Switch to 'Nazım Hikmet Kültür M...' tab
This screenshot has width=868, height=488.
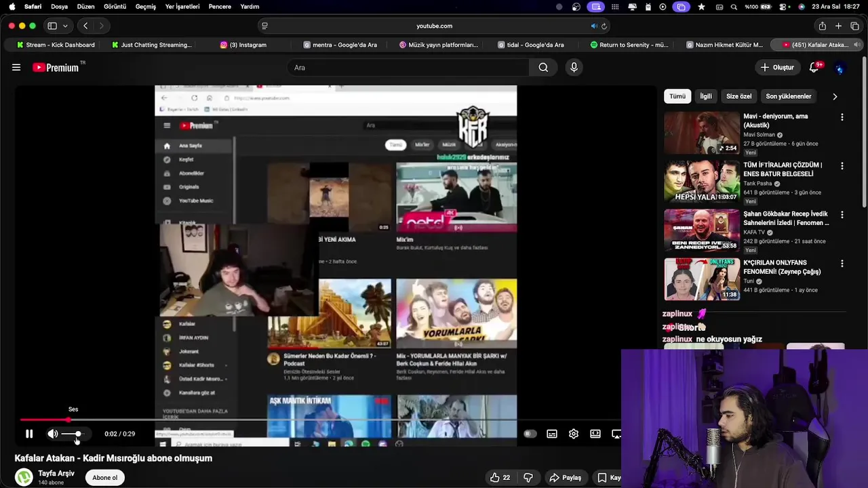tap(724, 45)
